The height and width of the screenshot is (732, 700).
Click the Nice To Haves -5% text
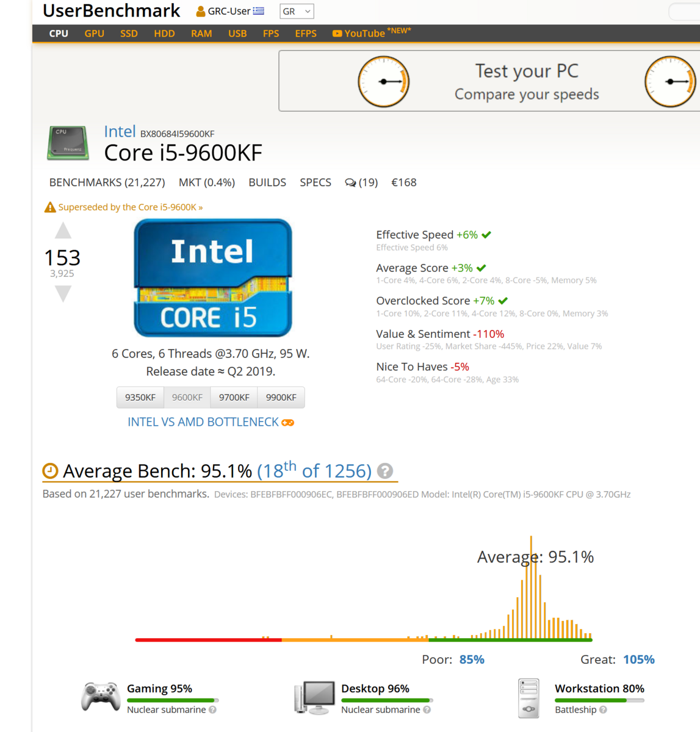422,367
